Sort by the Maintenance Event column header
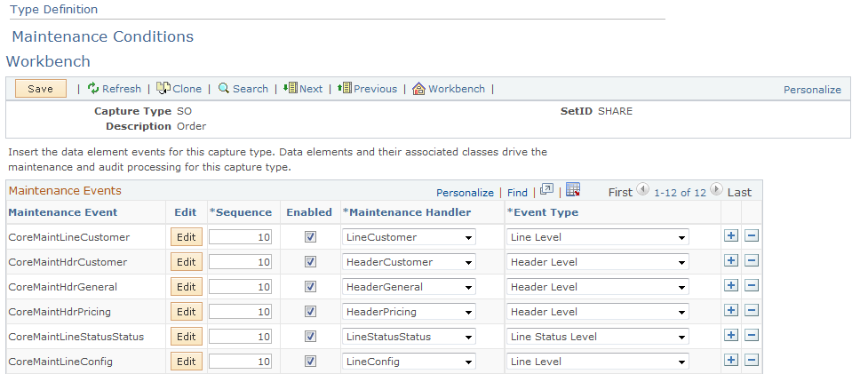 [x=62, y=212]
